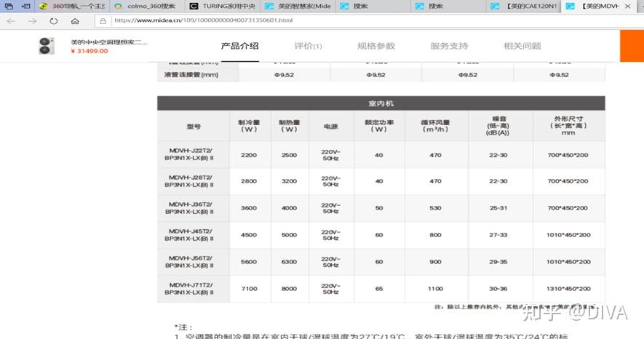Click the 额定功率 (W) column header
Viewport: 644px width, 339px height.
(379, 126)
